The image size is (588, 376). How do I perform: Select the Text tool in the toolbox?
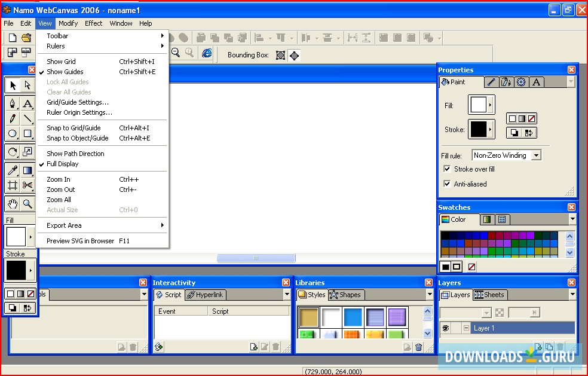27,103
